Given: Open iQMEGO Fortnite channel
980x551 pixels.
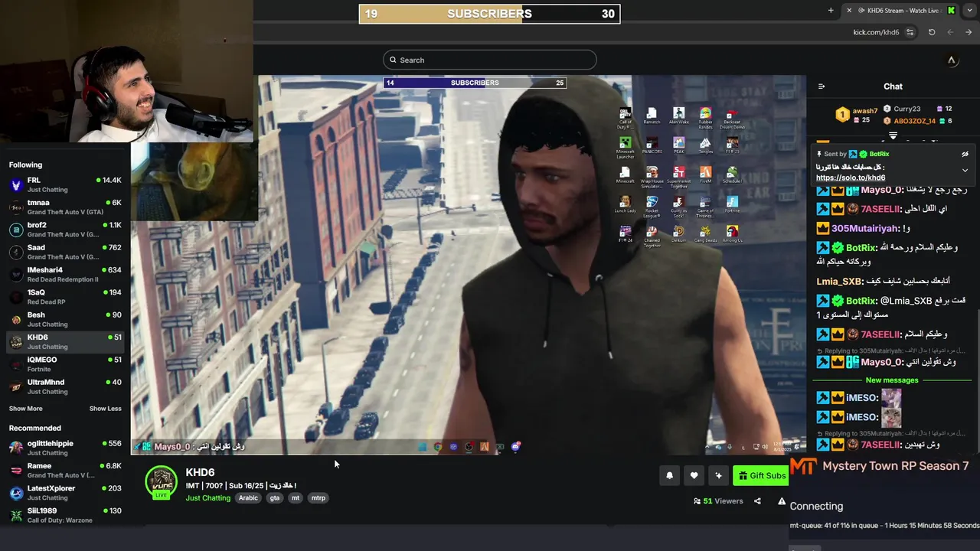Looking at the screenshot, I should [65, 364].
